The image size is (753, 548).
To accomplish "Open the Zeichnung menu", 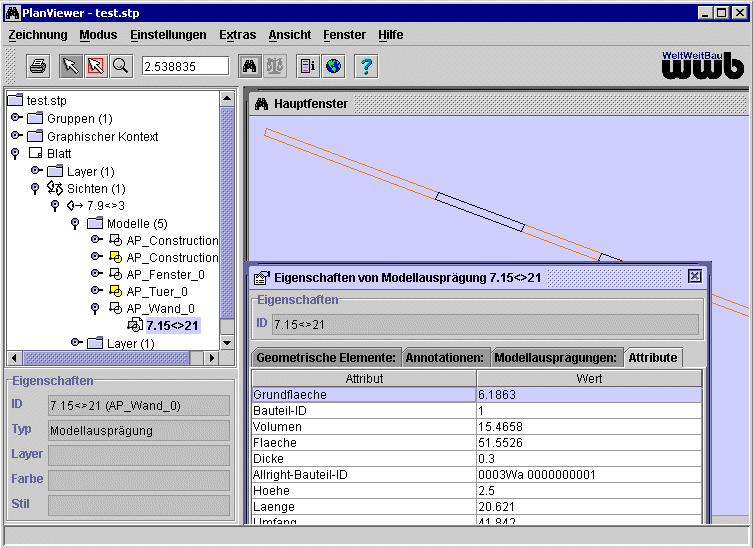I will (38, 35).
